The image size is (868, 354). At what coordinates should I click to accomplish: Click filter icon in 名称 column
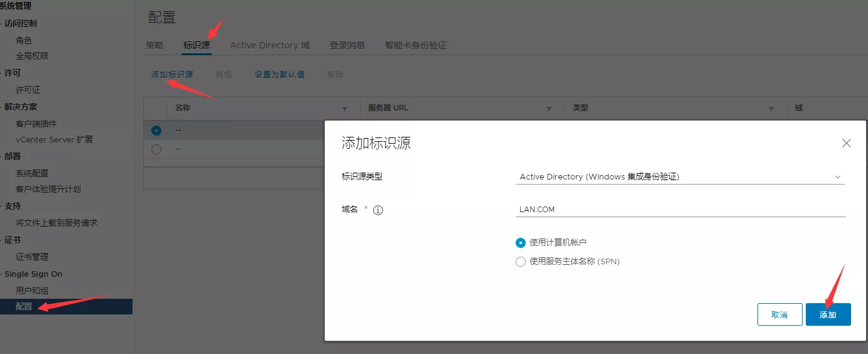[x=345, y=109]
